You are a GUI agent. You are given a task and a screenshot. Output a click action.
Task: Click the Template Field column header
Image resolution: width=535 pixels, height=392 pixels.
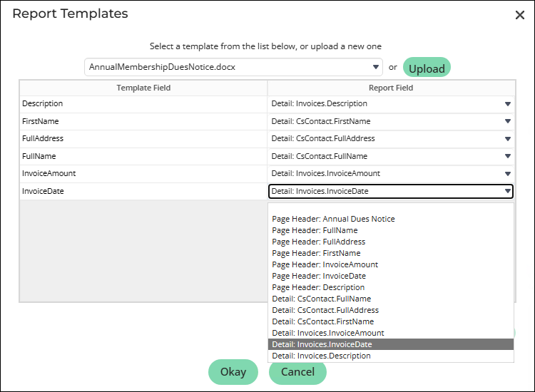143,88
